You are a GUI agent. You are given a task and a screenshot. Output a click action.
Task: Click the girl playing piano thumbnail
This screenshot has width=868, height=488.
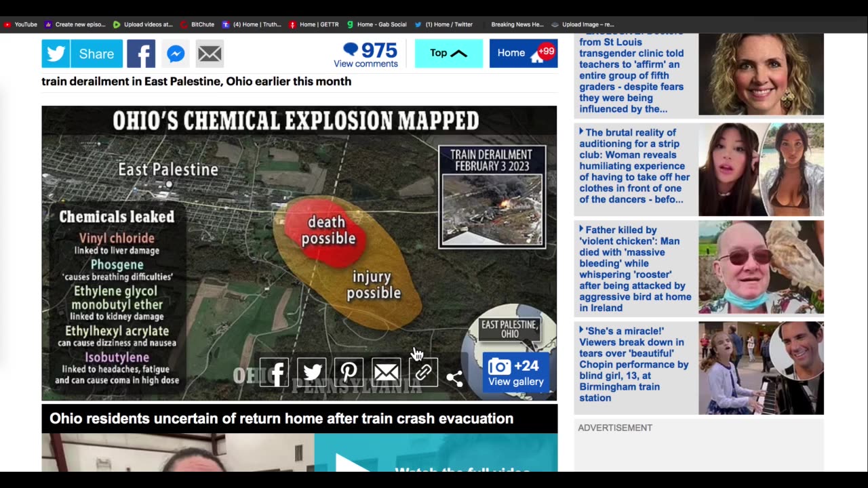(761, 368)
